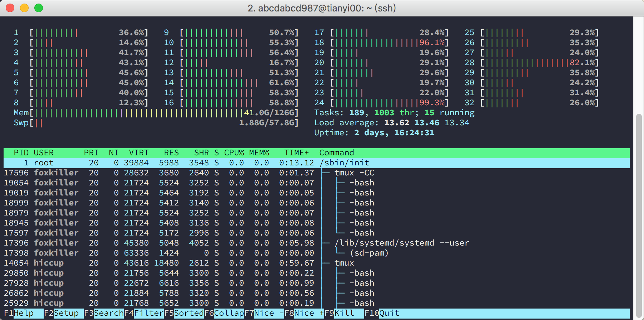Click the yellow minimize window button
644x320 pixels.
pyautogui.click(x=24, y=8)
